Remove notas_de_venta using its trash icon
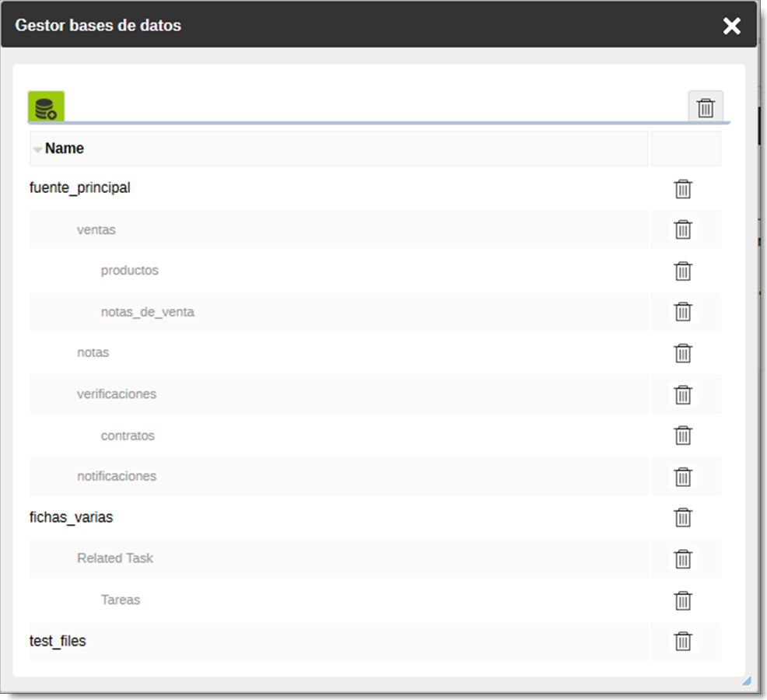This screenshot has width=767, height=700. pyautogui.click(x=682, y=312)
